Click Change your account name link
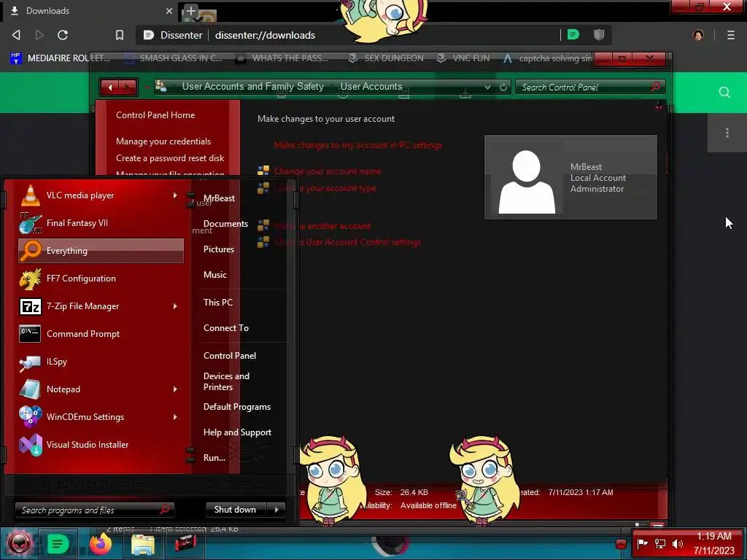This screenshot has width=747, height=560. coord(328,171)
